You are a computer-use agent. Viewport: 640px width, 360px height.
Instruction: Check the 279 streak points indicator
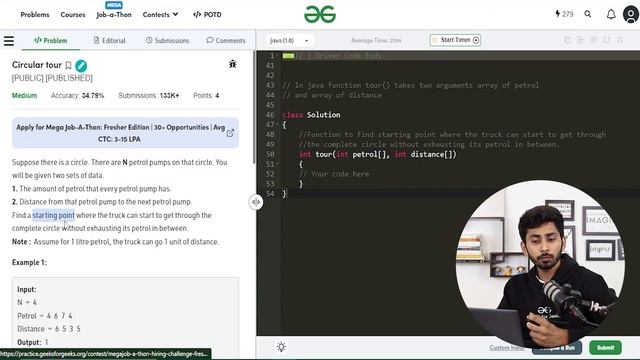click(564, 14)
